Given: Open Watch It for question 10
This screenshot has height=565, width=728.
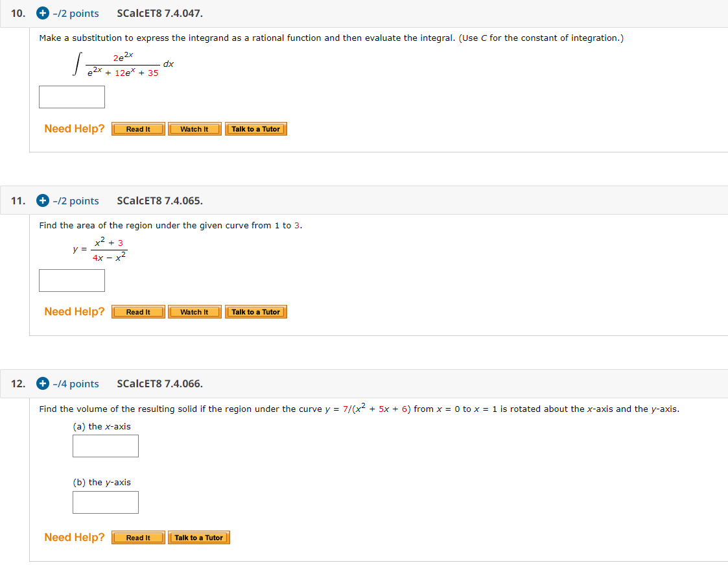Looking at the screenshot, I should click(x=194, y=128).
